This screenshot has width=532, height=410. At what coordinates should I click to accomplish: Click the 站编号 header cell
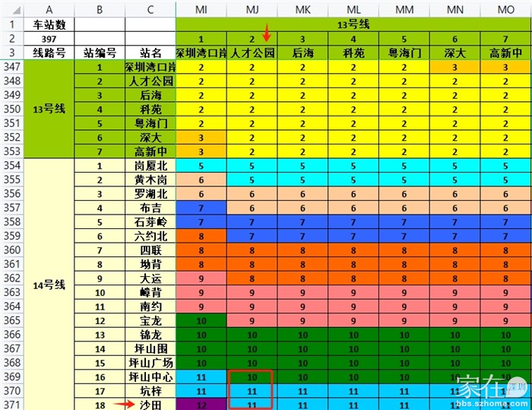pyautogui.click(x=100, y=52)
